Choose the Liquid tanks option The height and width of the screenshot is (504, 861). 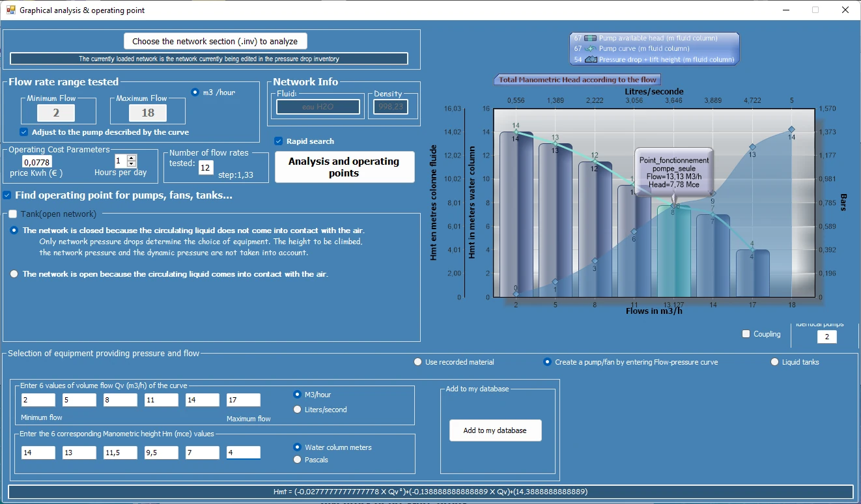click(x=775, y=362)
